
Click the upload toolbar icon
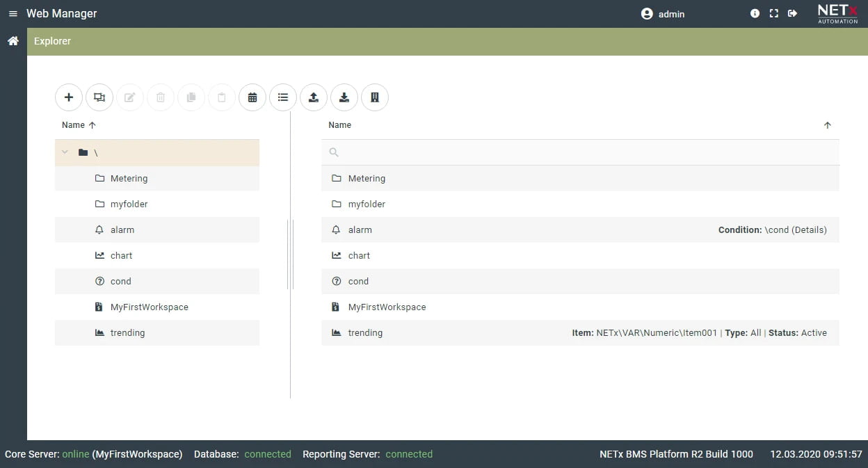coord(314,97)
